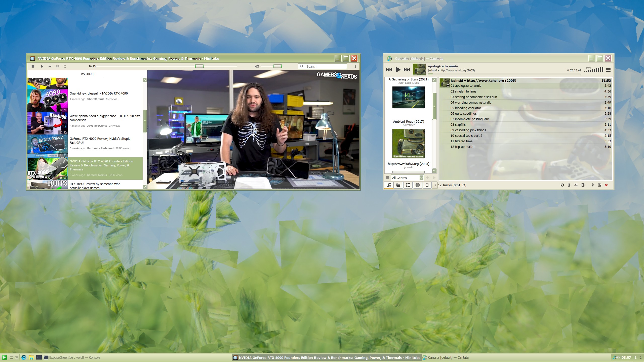This screenshot has height=362, width=644.
Task: Select track '09 cascading pink things'
Action: tap(526, 130)
